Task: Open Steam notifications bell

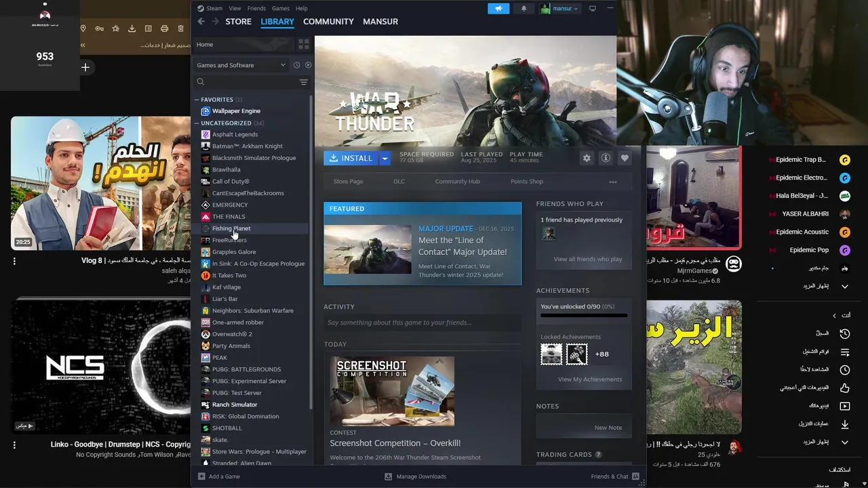Action: (x=524, y=9)
